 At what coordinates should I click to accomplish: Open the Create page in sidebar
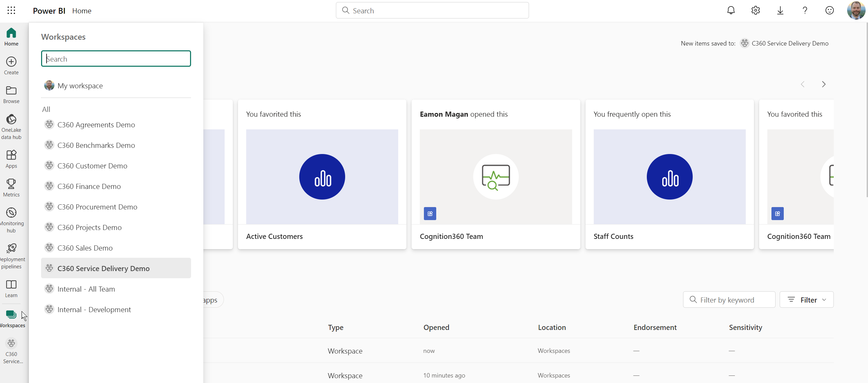(11, 66)
